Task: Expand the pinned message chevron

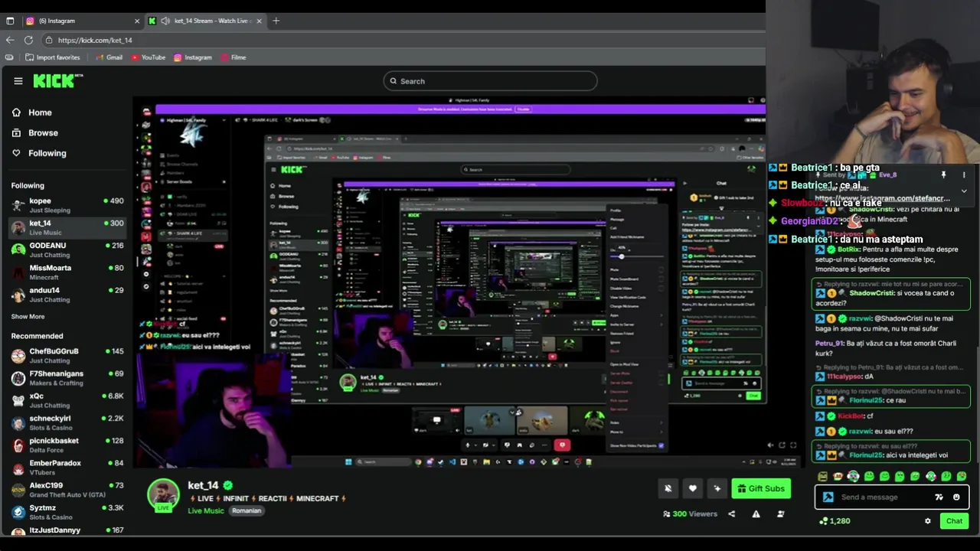Action: click(x=964, y=191)
